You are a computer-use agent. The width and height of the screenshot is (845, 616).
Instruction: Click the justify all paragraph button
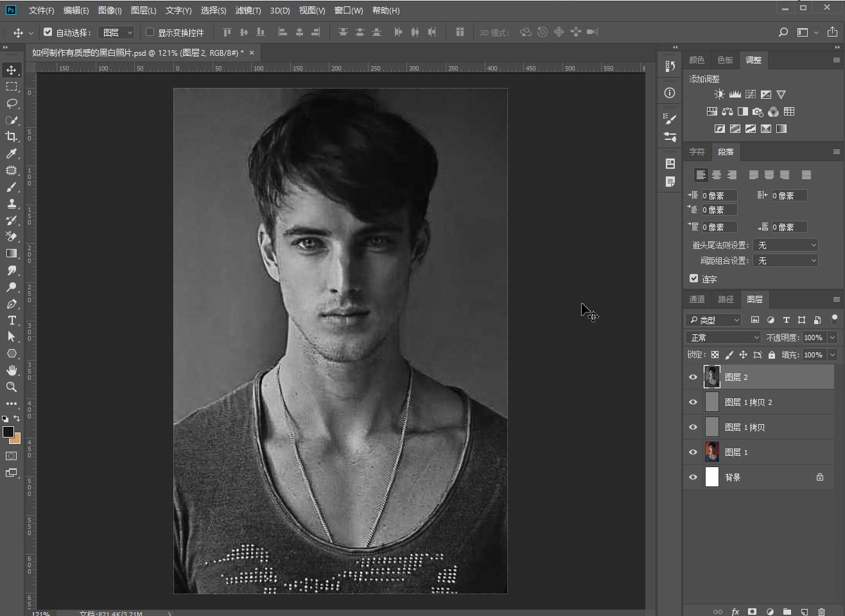[x=806, y=175]
